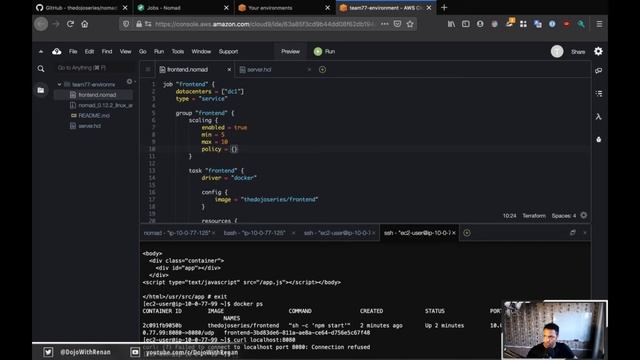Add a new editor tab
The image size is (640, 360).
tap(322, 69)
